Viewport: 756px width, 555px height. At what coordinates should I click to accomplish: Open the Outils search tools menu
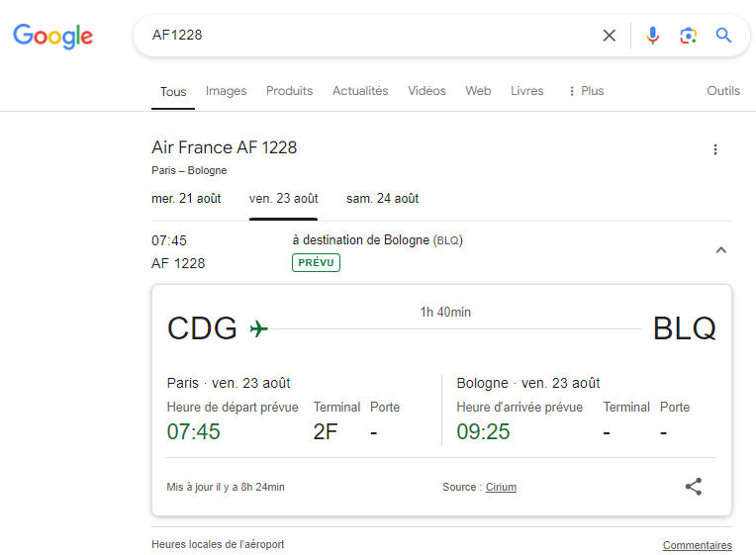tap(722, 91)
